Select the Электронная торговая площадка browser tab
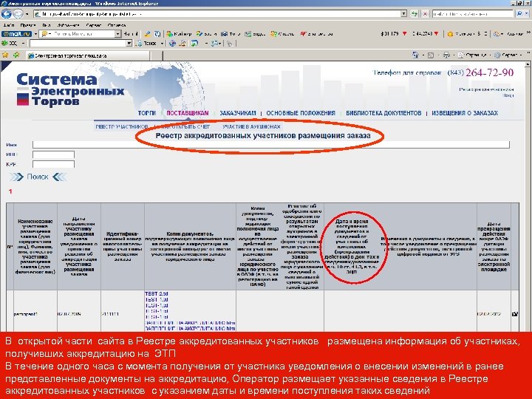 pyautogui.click(x=87, y=55)
